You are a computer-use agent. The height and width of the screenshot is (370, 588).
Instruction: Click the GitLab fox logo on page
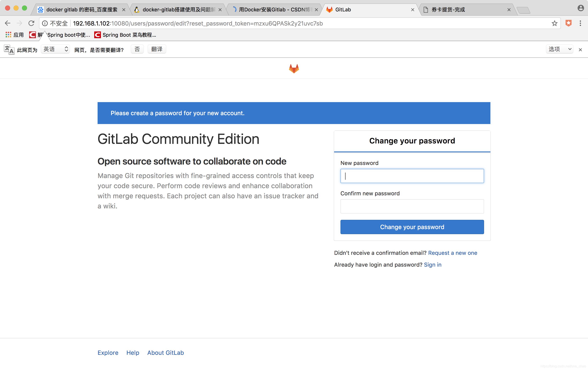pos(294,68)
